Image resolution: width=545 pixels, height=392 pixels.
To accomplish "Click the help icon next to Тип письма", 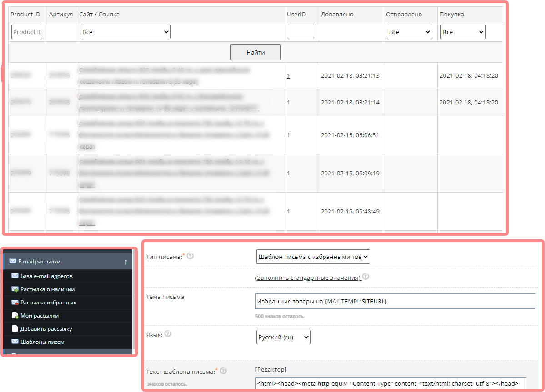I will pyautogui.click(x=190, y=256).
